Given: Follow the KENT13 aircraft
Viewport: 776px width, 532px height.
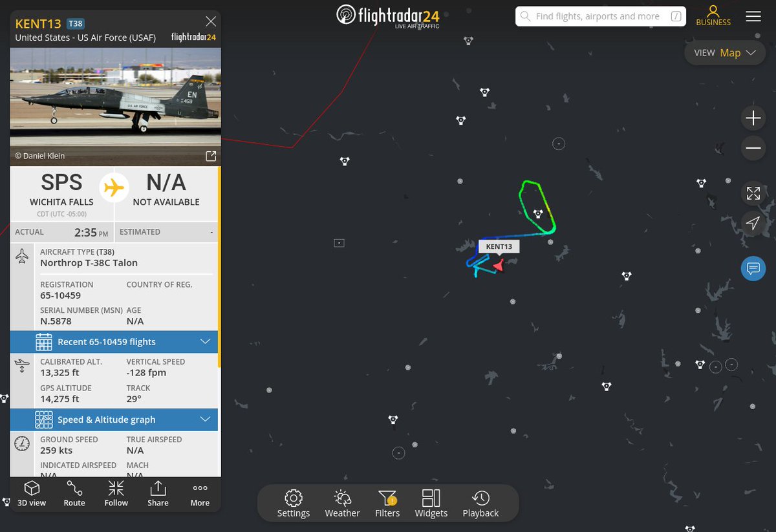Looking at the screenshot, I should click(x=116, y=494).
